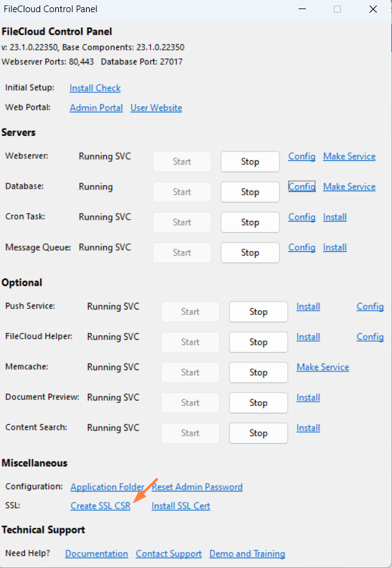Screen dimensions: 392x568
Task: Close the FileCloud Control Panel window
Action: [x=373, y=9]
